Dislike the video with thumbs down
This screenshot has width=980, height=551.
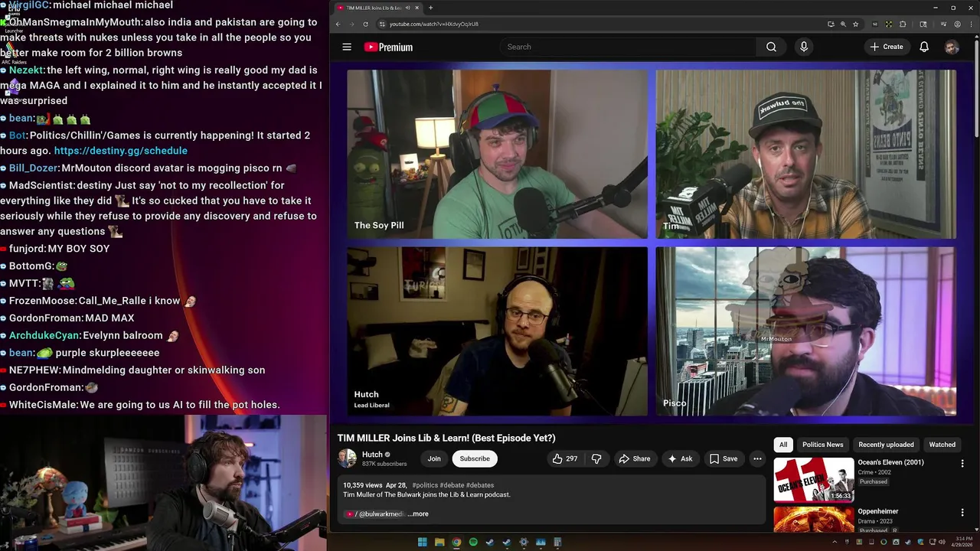coord(596,458)
